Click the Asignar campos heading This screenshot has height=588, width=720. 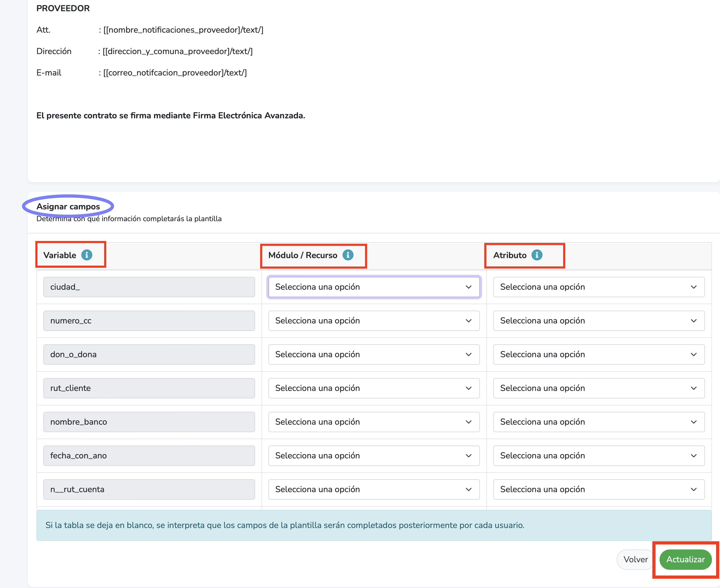pyautogui.click(x=68, y=207)
